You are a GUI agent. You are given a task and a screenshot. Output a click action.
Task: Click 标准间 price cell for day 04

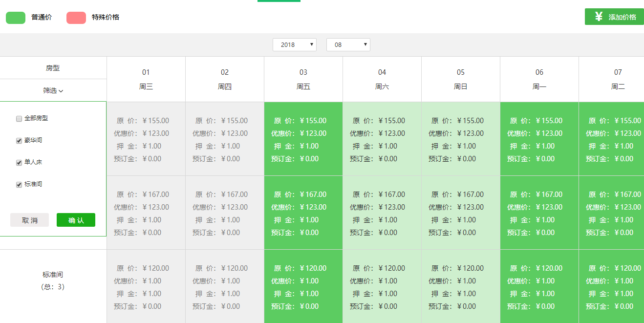tap(382, 287)
